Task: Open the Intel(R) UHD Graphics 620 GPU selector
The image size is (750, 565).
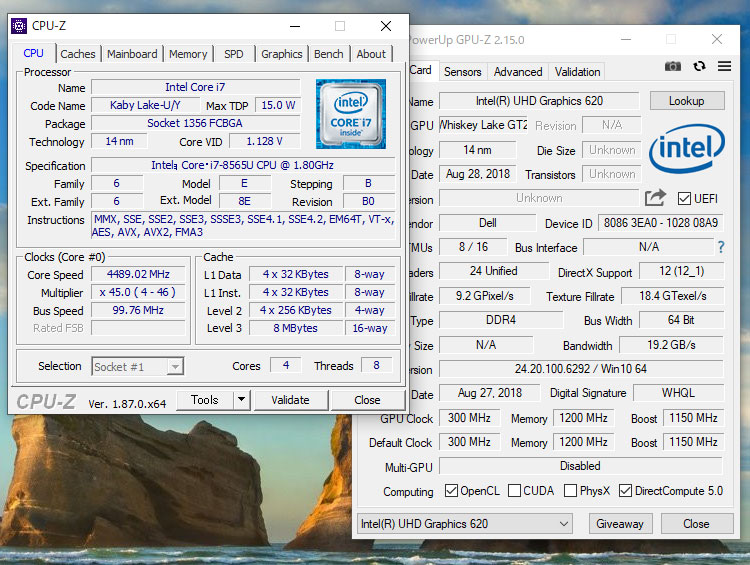Action: 464,524
